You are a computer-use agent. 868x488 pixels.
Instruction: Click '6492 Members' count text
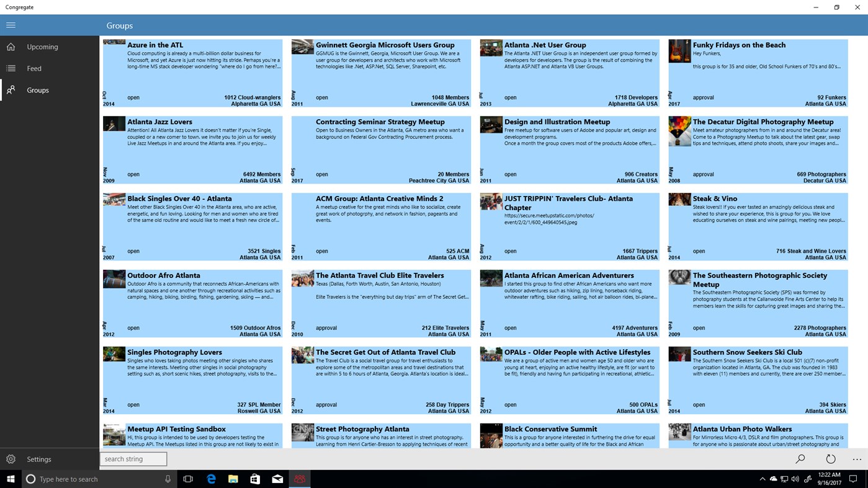click(x=262, y=174)
